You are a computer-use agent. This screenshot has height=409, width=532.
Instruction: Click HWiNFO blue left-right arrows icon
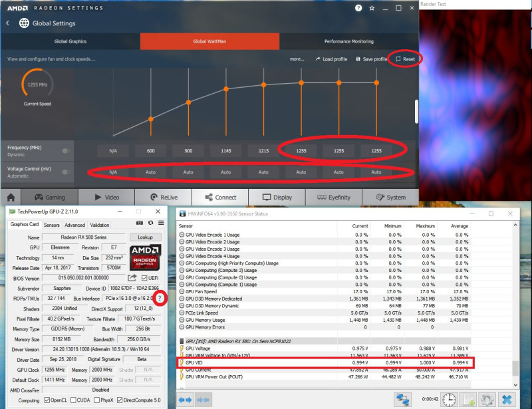pos(186,400)
